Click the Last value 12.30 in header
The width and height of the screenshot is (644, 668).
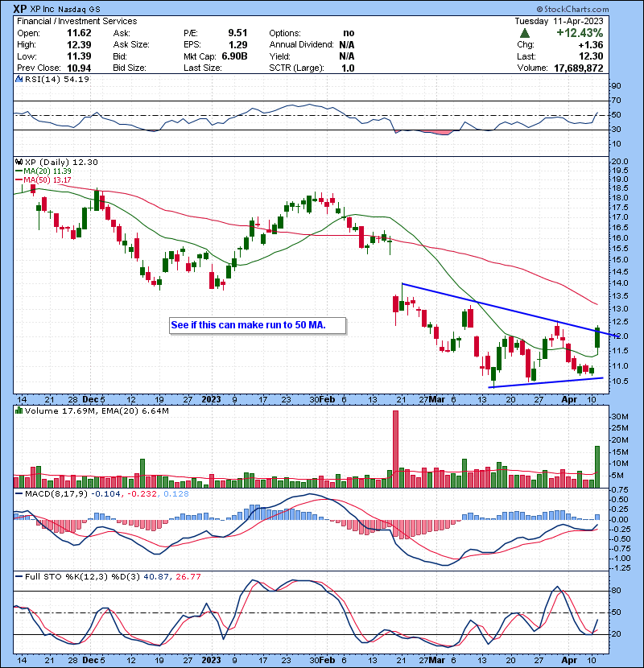[591, 56]
